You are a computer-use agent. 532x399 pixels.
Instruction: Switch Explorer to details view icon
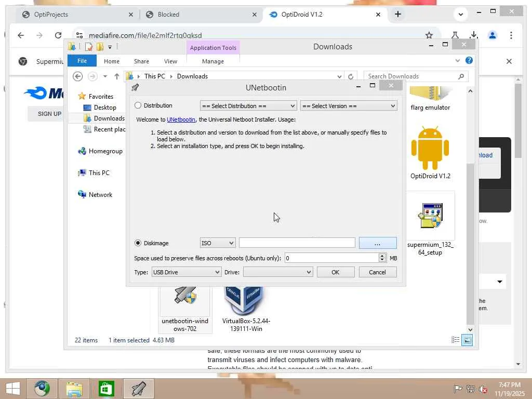(x=455, y=340)
